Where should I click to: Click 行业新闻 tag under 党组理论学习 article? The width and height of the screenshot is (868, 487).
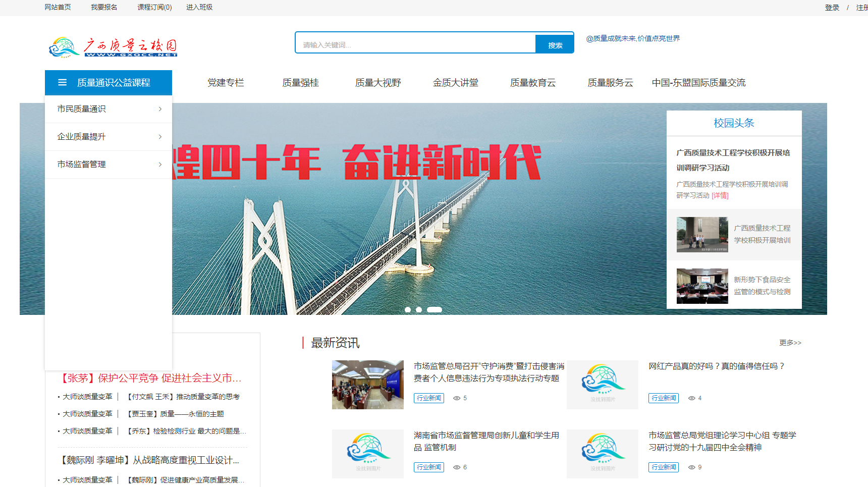664,467
